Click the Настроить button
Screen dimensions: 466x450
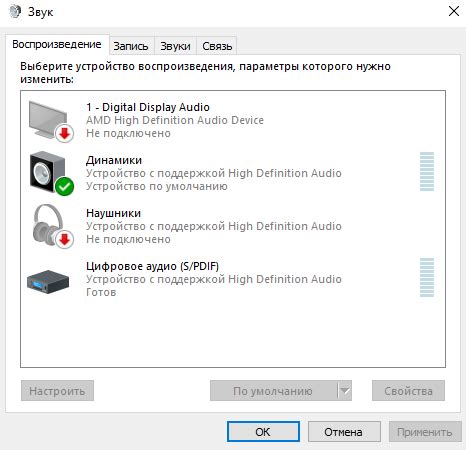pyautogui.click(x=57, y=390)
